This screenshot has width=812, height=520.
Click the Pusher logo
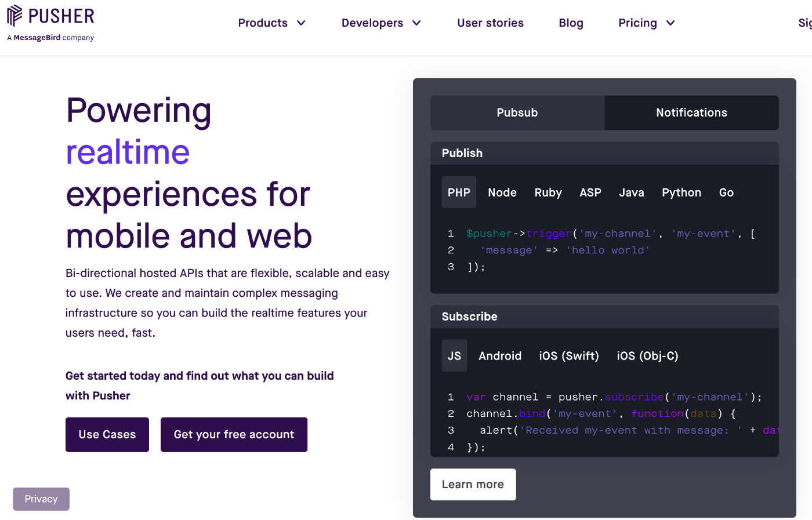50,16
